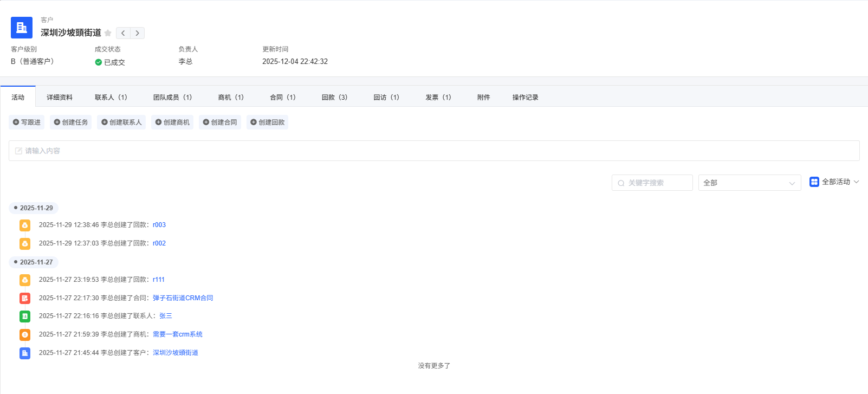Open the 合同 (1) tab
This screenshot has width=868, height=394.
(x=283, y=97)
